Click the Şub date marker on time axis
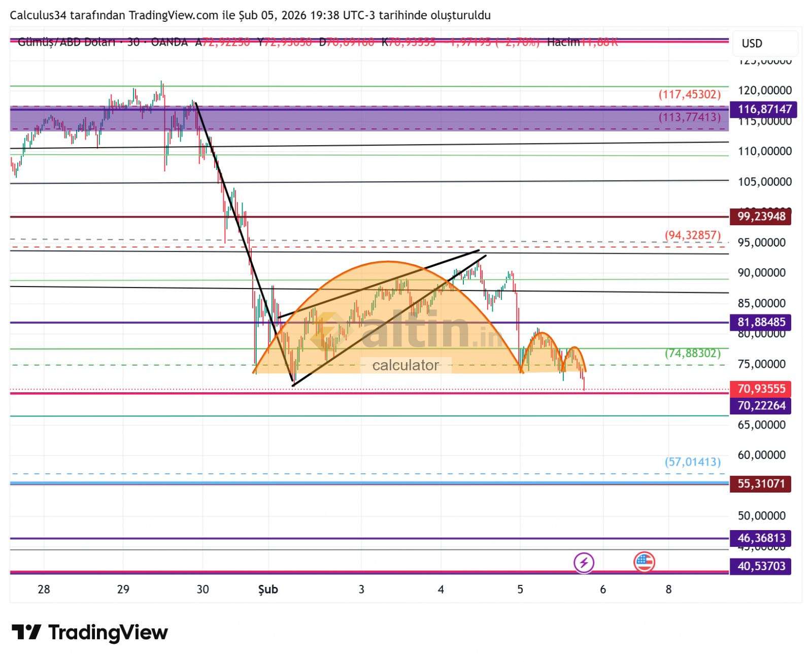 click(x=268, y=589)
